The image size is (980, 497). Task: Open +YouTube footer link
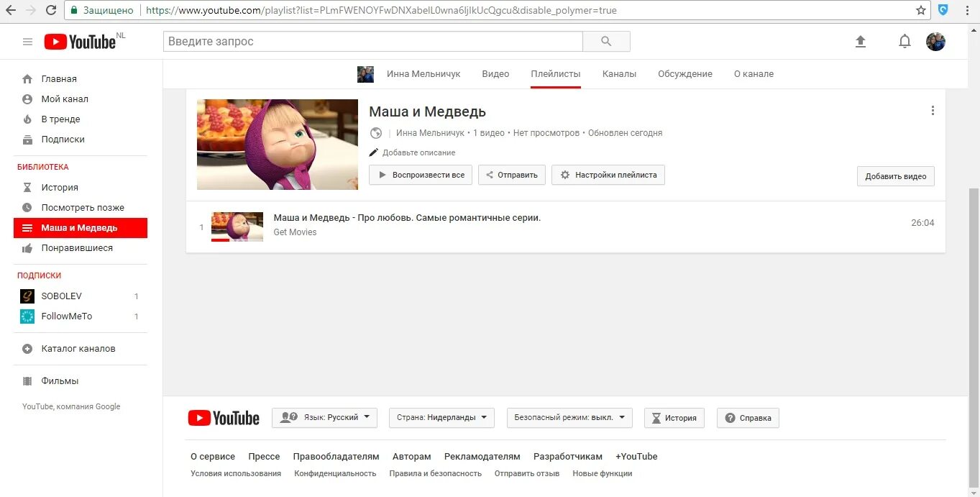(x=636, y=457)
